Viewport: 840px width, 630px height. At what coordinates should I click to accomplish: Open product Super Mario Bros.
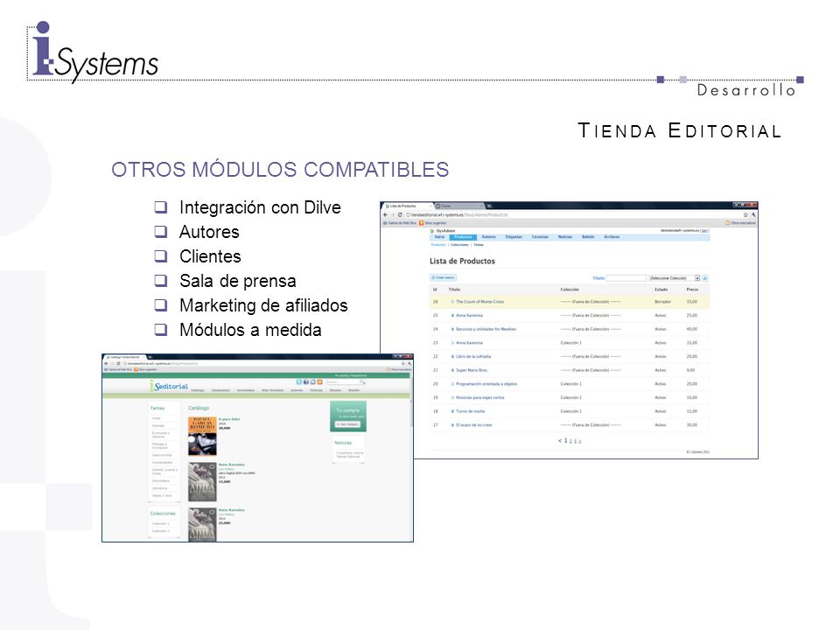click(x=472, y=370)
